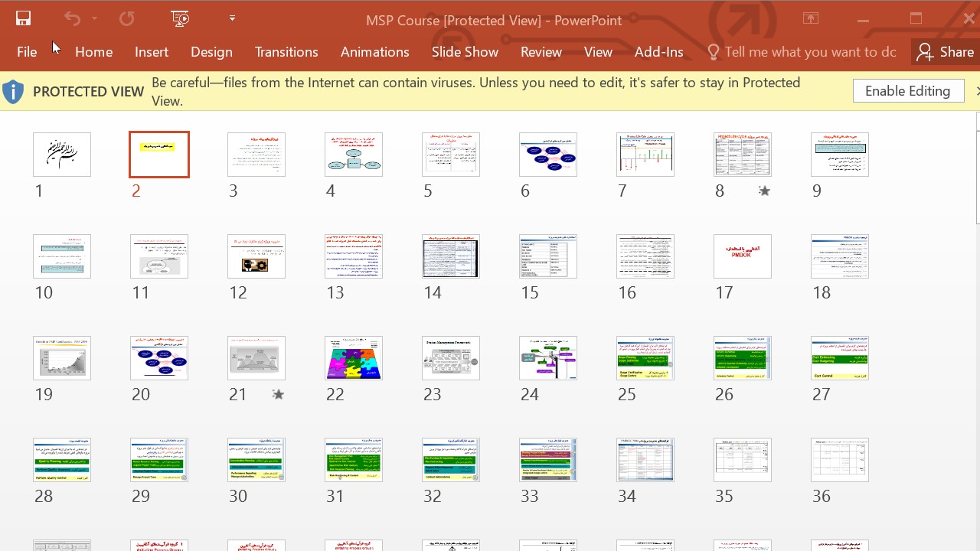
Task: Click the PROTECTED VIEW label
Action: pos(89,92)
